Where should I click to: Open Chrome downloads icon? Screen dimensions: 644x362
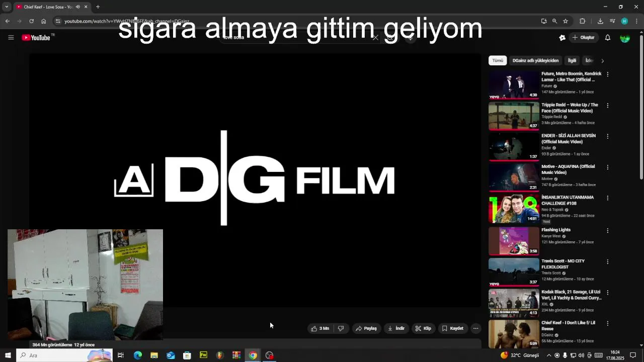600,21
